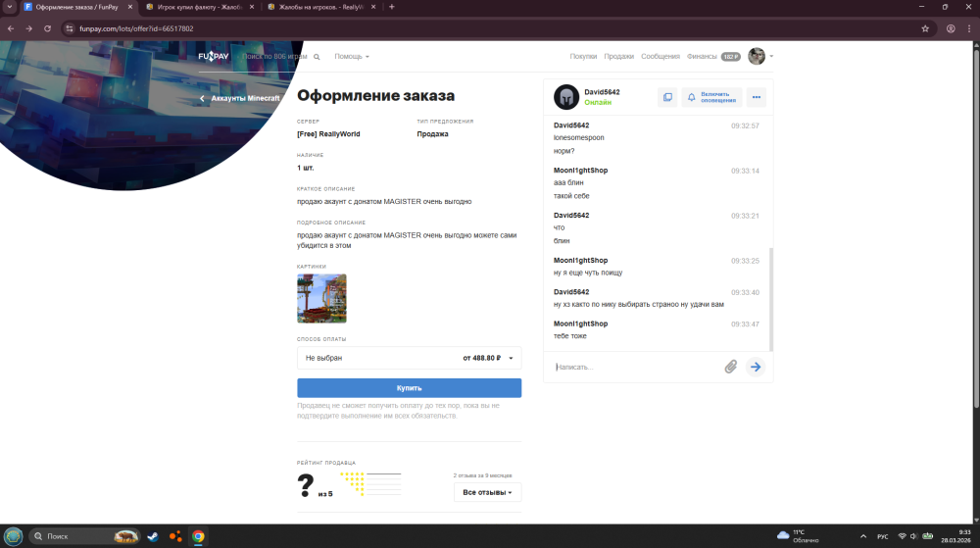980x548 pixels.
Task: Click the FunPay logo
Action: (x=213, y=56)
